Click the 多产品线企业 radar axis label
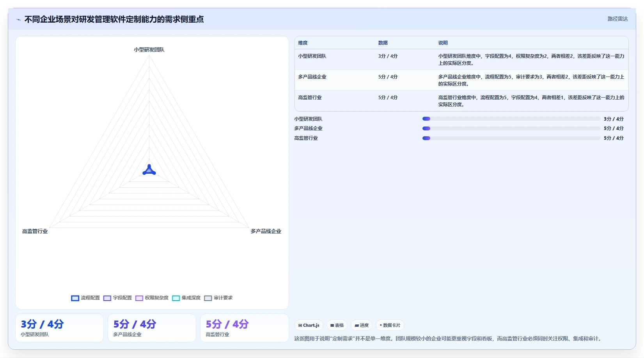The width and height of the screenshot is (644, 358). pyautogui.click(x=266, y=232)
